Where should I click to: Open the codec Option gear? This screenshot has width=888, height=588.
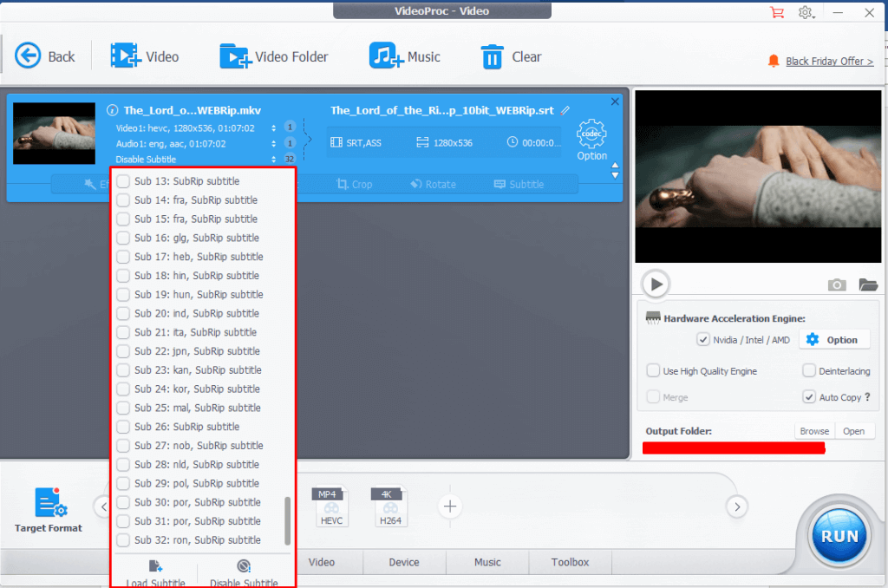pos(592,134)
